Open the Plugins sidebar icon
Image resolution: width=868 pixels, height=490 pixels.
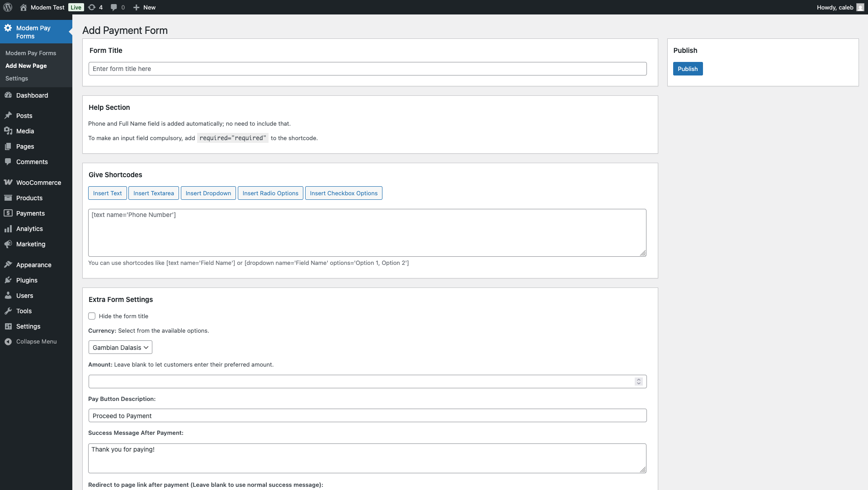tap(8, 280)
